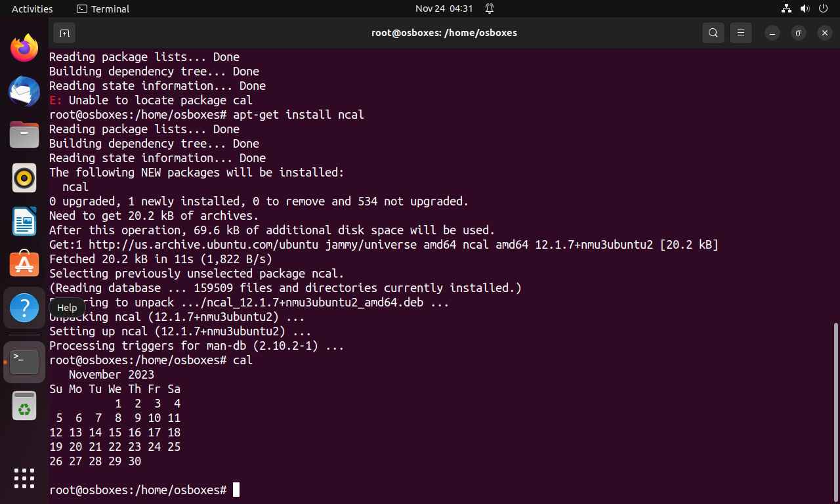Image resolution: width=840 pixels, height=504 pixels.
Task: Open the Trash in the dock
Action: tap(24, 406)
